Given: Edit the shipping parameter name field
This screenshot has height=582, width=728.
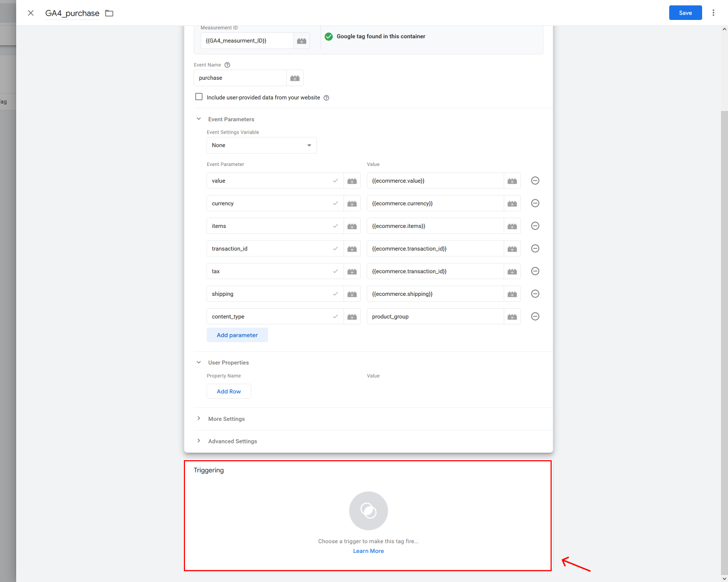Looking at the screenshot, I should 275,294.
